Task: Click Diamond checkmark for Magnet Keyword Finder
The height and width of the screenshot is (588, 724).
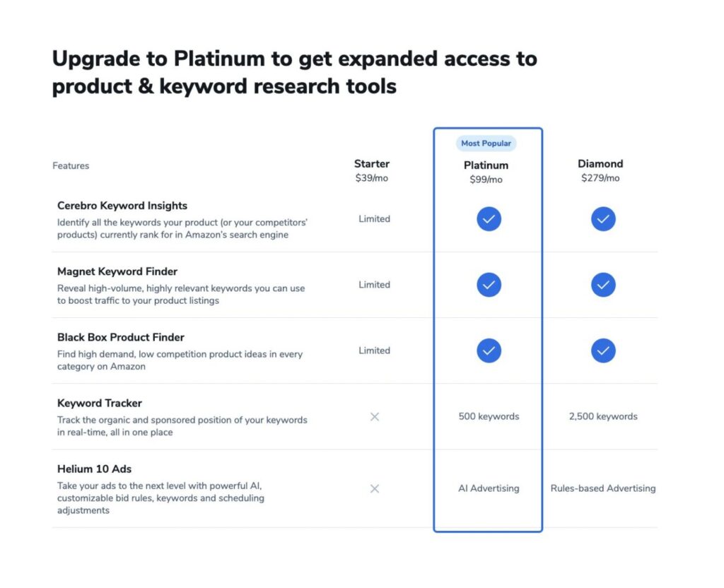Action: coord(603,285)
